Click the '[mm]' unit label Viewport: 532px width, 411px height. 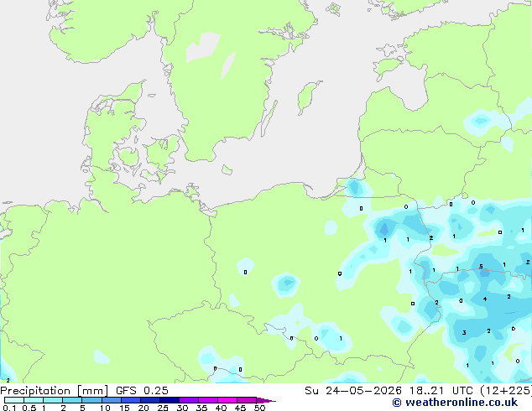tap(92, 391)
